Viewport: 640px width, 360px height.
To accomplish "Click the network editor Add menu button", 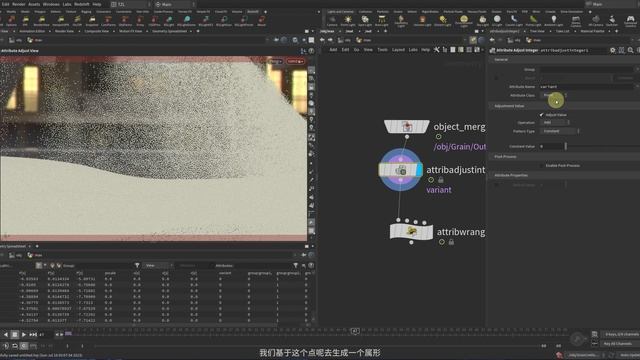I will [x=333, y=50].
